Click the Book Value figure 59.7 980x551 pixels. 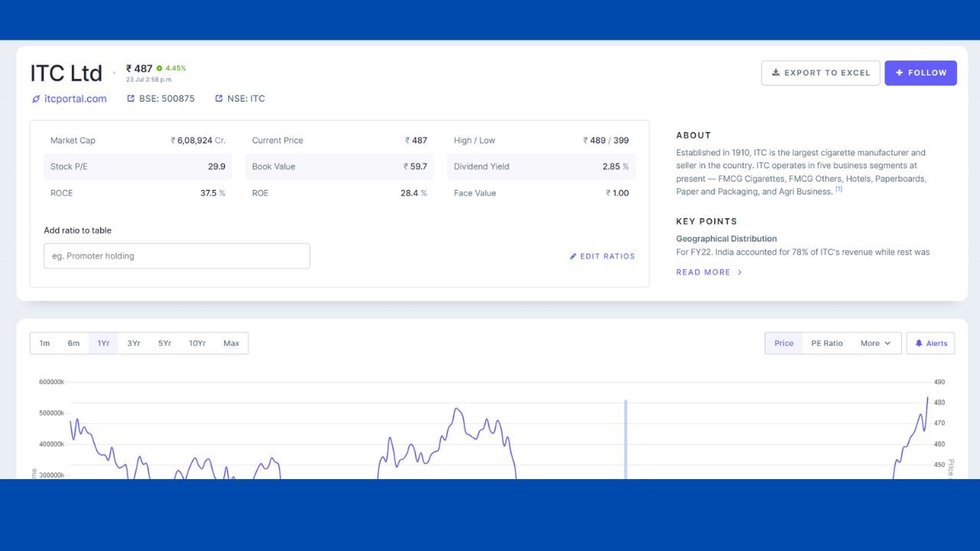[415, 167]
